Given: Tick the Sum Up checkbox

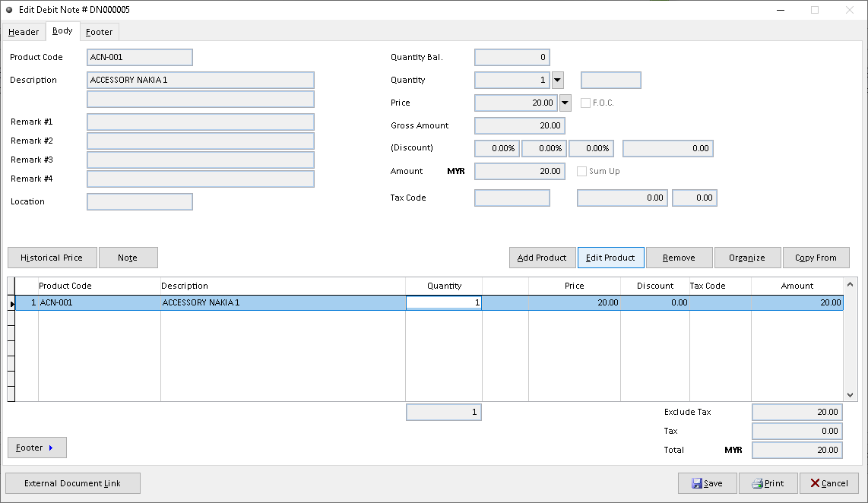Looking at the screenshot, I should [581, 171].
